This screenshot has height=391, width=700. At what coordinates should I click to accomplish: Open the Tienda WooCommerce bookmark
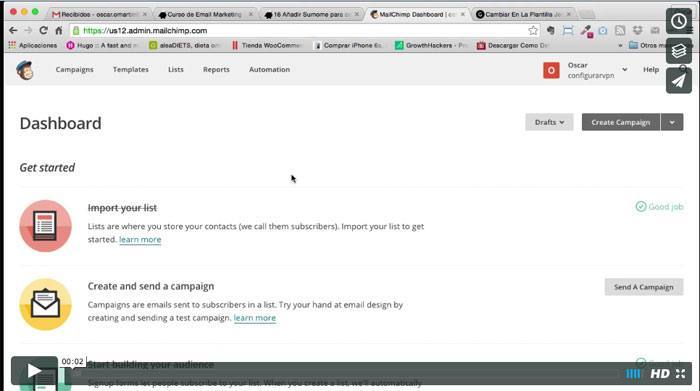[x=267, y=45]
